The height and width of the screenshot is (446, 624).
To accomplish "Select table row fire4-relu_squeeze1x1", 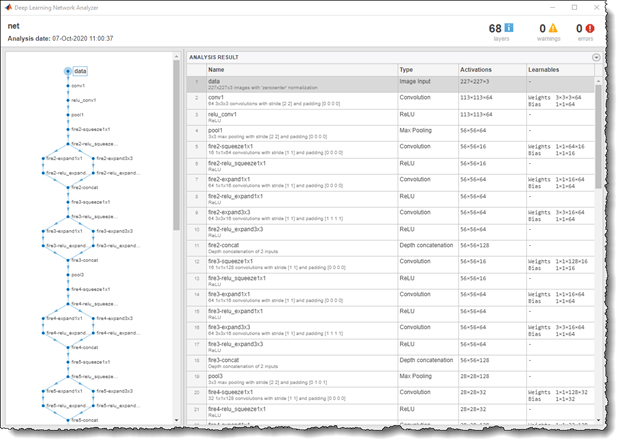I will [390, 412].
